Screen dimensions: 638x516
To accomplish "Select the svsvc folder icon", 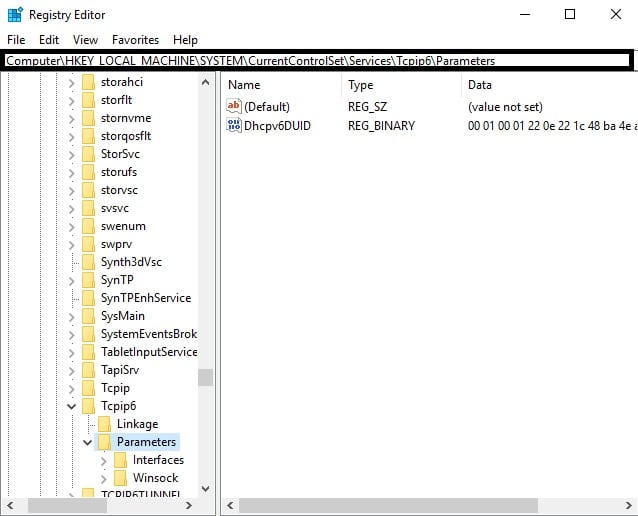I will (x=88, y=208).
